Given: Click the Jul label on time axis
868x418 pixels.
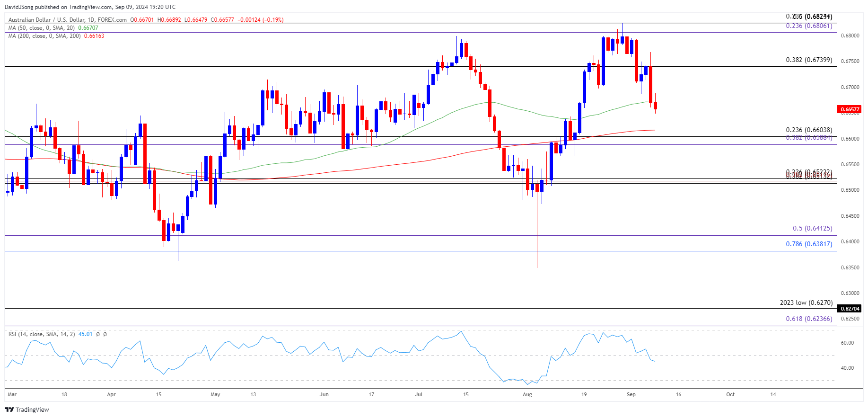Looking at the screenshot, I should point(419,395).
